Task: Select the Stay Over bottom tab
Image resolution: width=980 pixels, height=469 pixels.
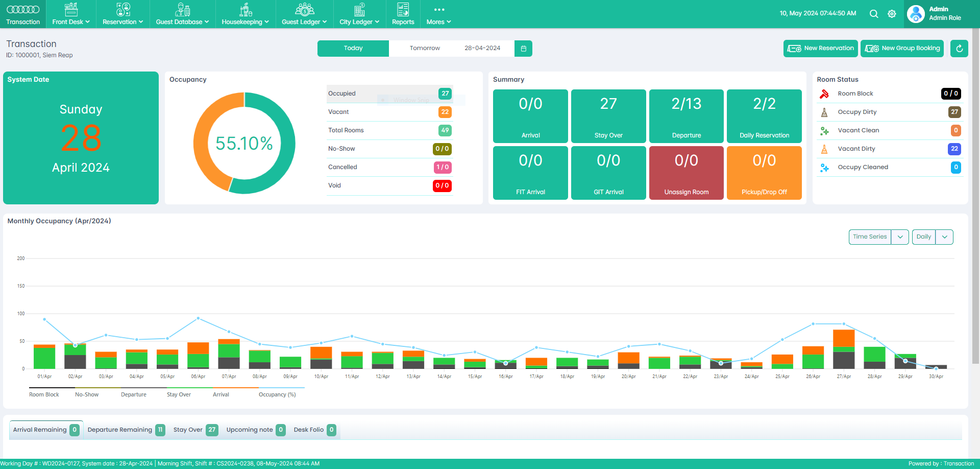Action: (195, 430)
